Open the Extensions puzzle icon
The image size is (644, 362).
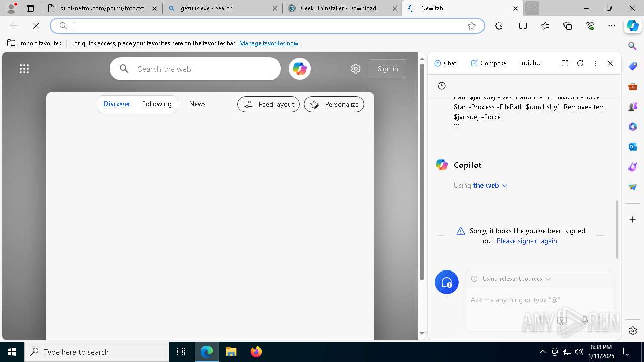[499, 26]
